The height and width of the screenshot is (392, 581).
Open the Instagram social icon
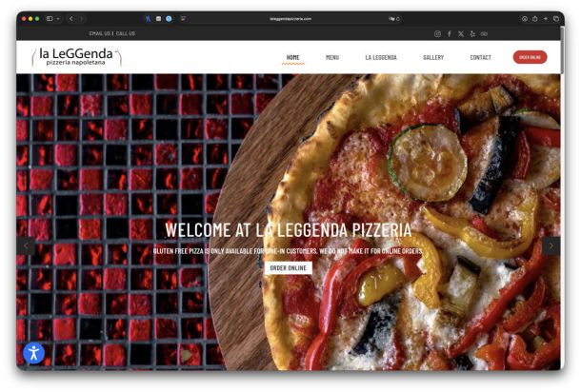[438, 33]
